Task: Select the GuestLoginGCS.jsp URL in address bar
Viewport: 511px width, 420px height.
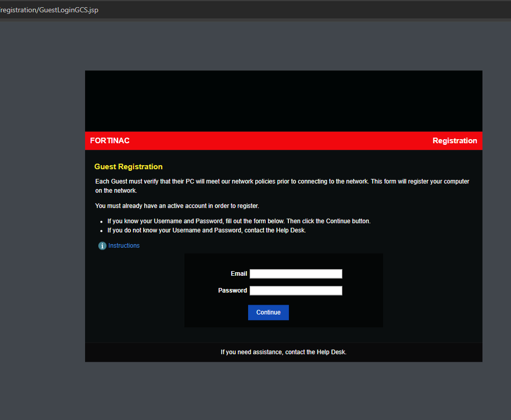Action: (x=49, y=10)
